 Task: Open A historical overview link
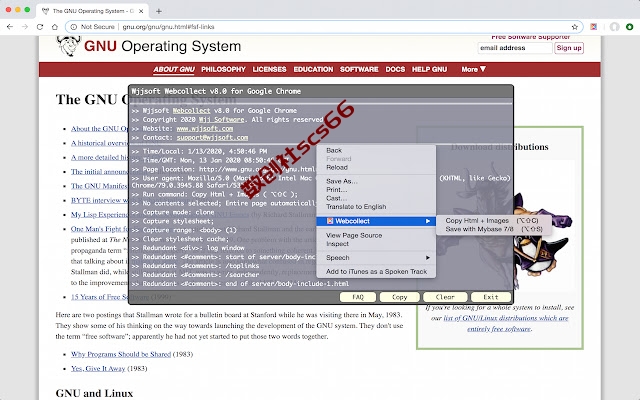point(100,143)
